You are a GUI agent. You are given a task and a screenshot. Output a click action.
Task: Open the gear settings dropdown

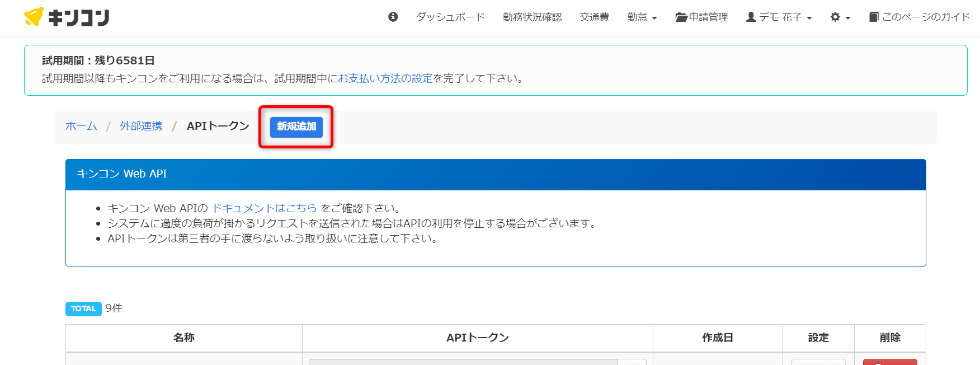[840, 17]
